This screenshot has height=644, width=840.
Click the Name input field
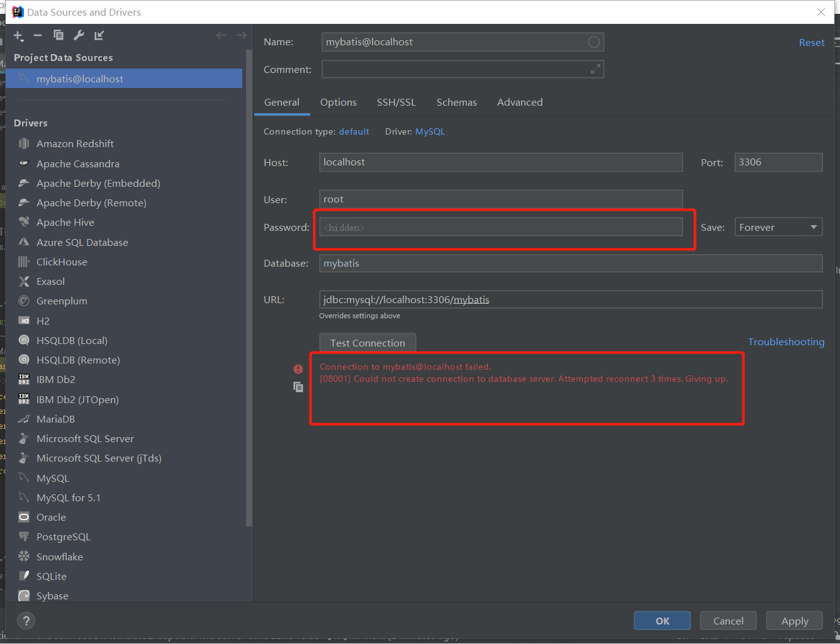pyautogui.click(x=462, y=42)
